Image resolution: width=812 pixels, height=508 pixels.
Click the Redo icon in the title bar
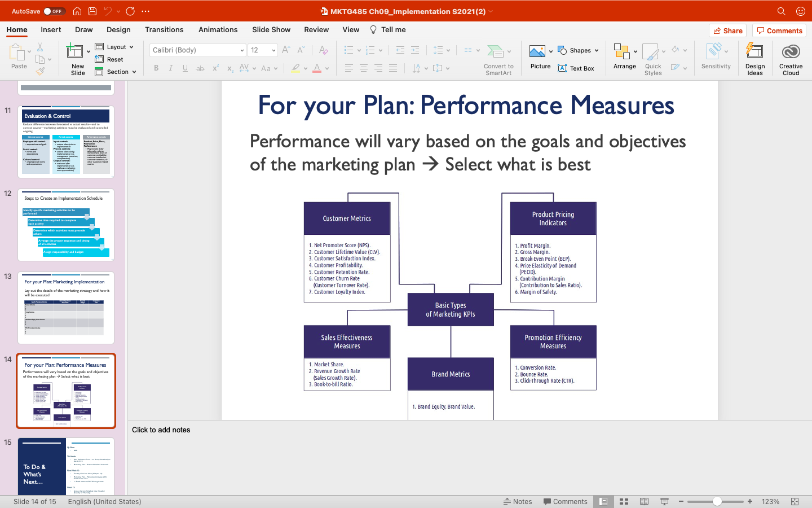tap(130, 11)
